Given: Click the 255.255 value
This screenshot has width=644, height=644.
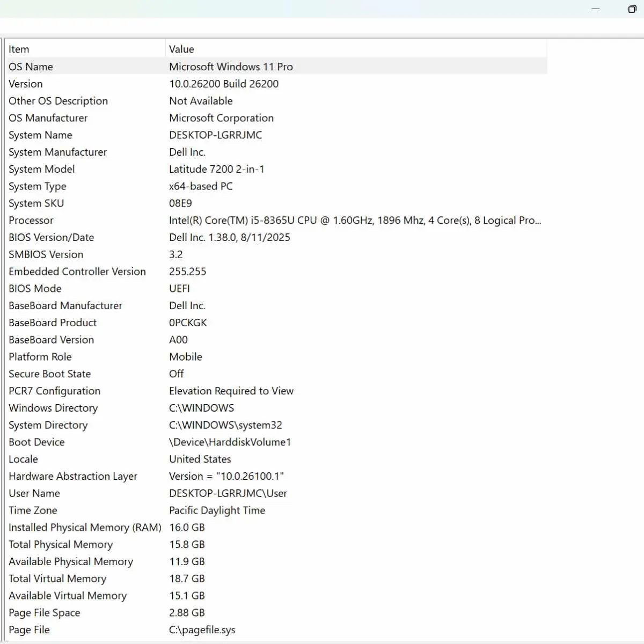Looking at the screenshot, I should point(187,272).
